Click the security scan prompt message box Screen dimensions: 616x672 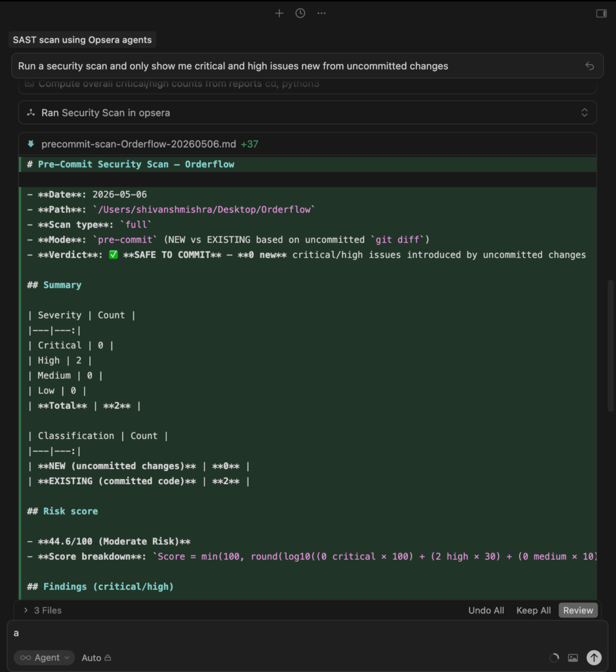coord(308,66)
